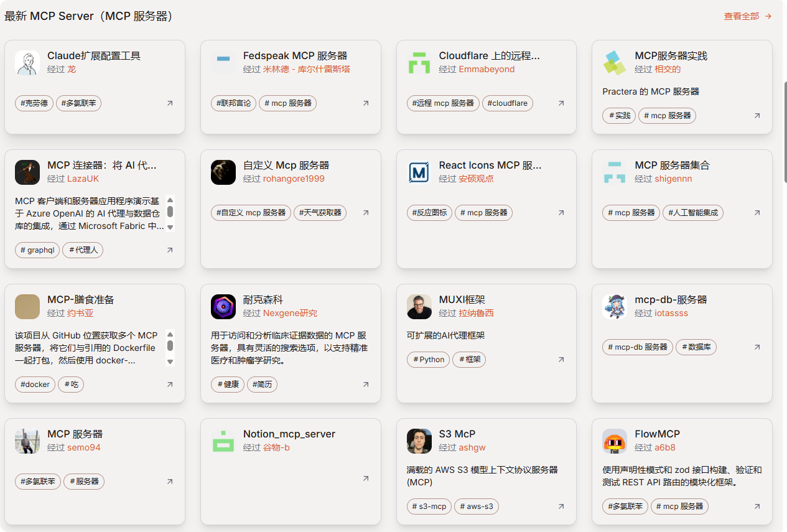Image resolution: width=787 pixels, height=532 pixels.
Task: Click the Notion_mcp_server green logo
Action: point(223,441)
